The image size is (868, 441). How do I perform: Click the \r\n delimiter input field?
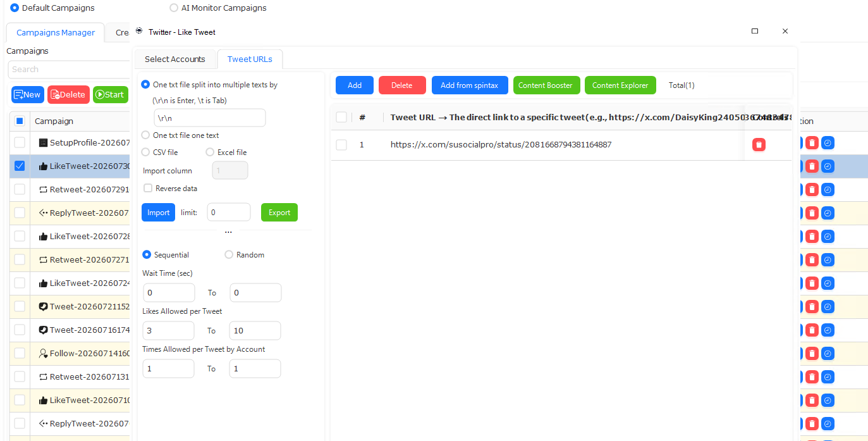tap(210, 118)
